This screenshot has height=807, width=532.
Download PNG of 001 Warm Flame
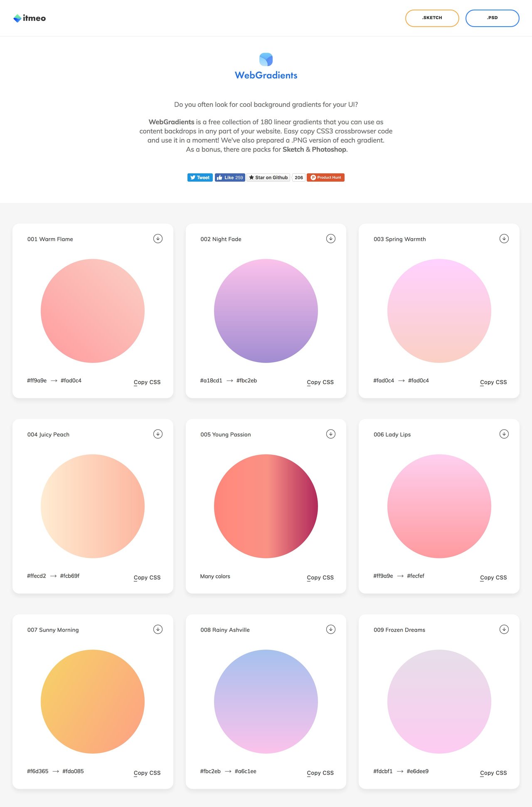tap(158, 239)
